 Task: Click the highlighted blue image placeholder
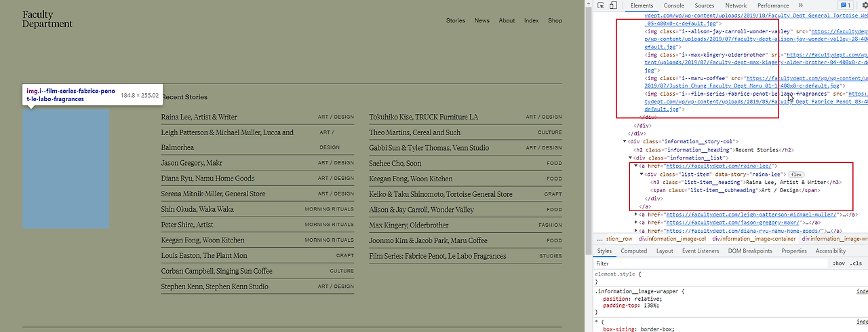click(x=66, y=169)
